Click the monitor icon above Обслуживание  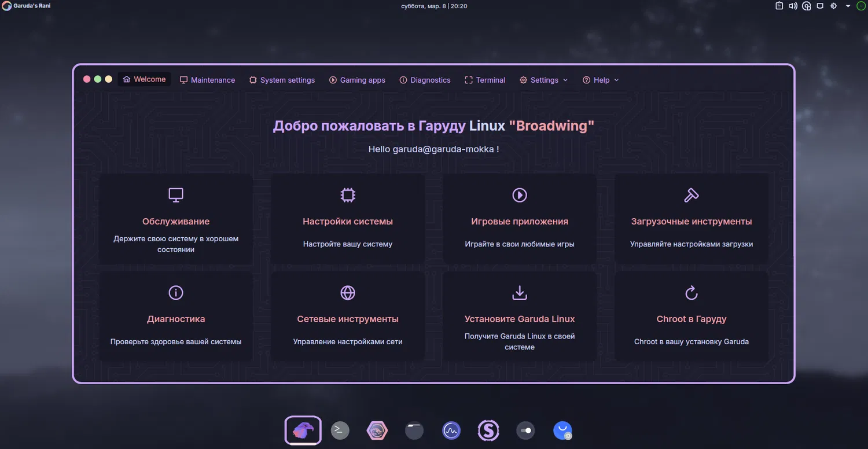(x=176, y=195)
